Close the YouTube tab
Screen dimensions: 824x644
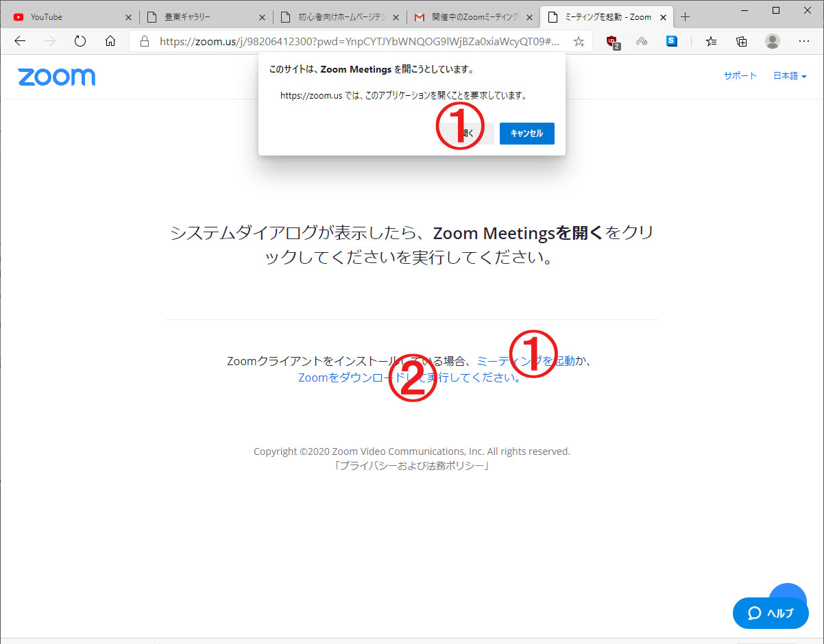[x=128, y=17]
